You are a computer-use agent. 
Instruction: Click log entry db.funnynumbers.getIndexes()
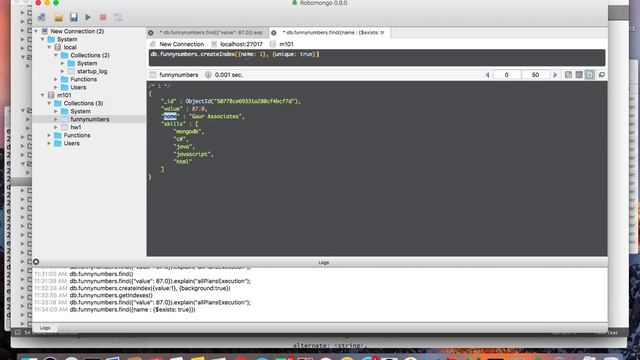111,295
